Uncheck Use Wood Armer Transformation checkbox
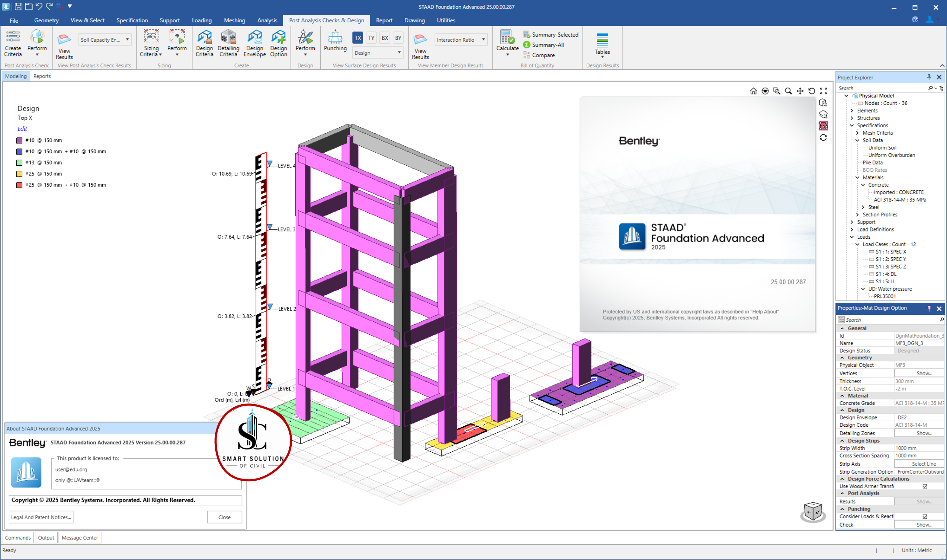Image resolution: width=947 pixels, height=560 pixels. click(925, 486)
